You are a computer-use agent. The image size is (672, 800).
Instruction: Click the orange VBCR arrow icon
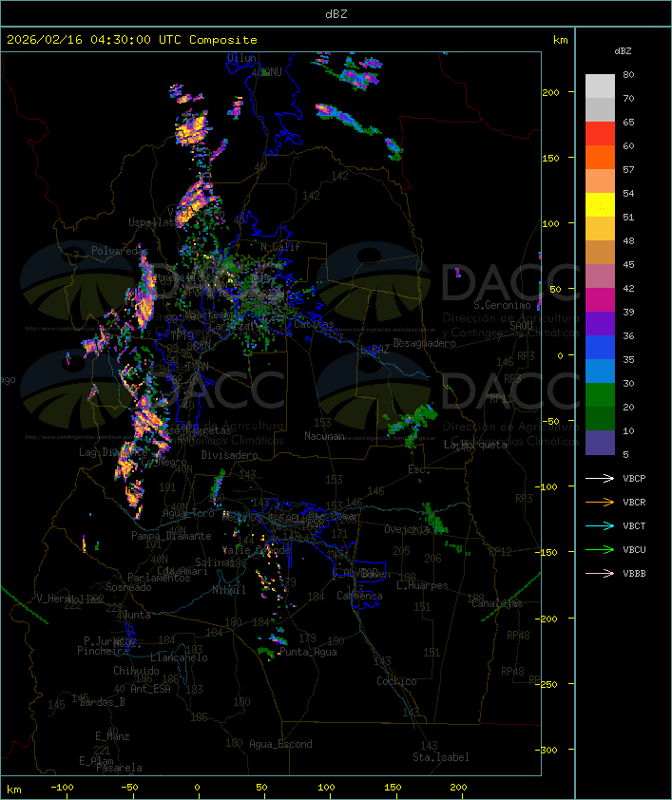pos(600,502)
